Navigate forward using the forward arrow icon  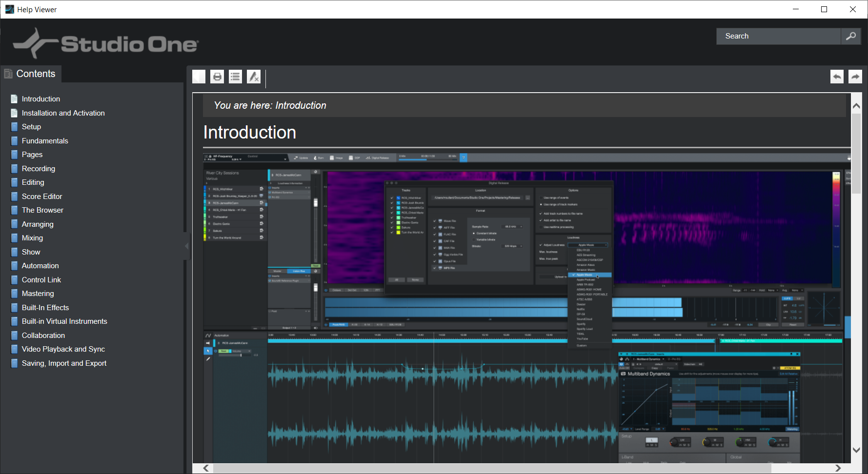(x=855, y=76)
